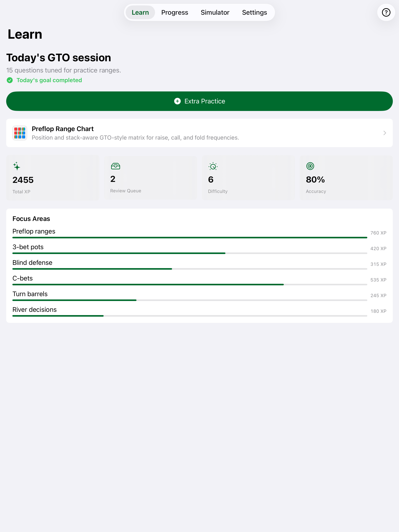Open the Accuracy 80% card
This screenshot has width=399, height=532.
pyautogui.click(x=346, y=178)
